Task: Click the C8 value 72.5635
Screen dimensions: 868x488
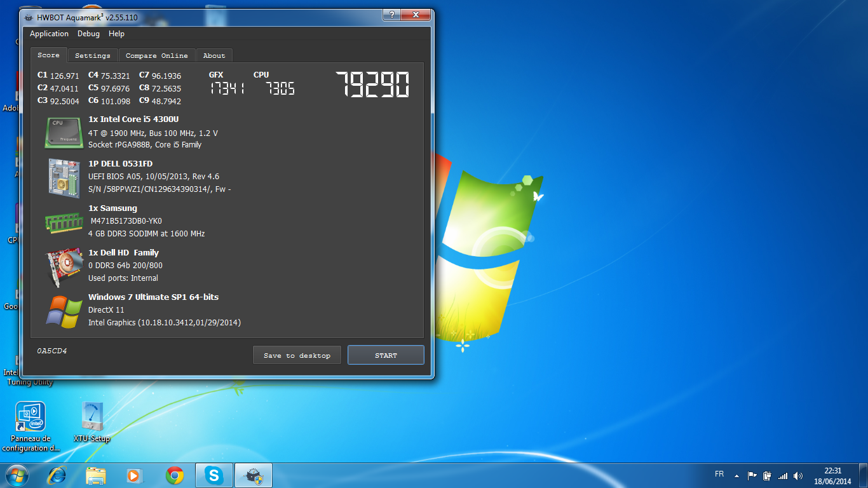Action: click(x=166, y=88)
